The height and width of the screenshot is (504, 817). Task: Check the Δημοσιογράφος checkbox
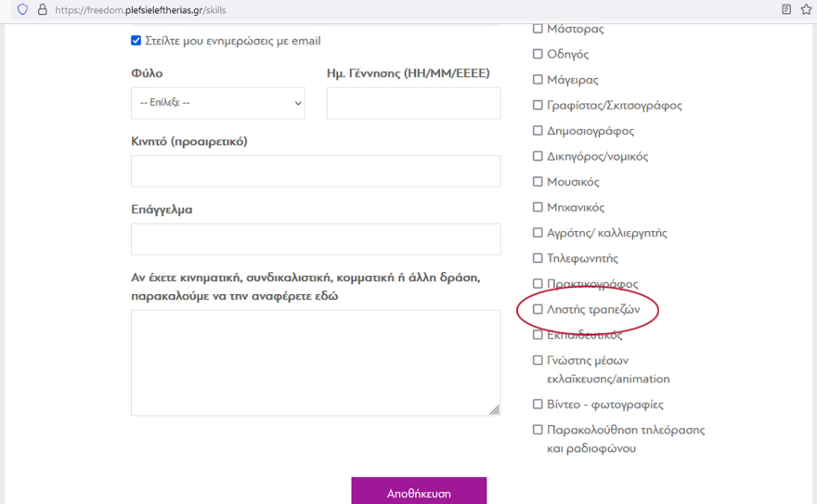tap(538, 131)
